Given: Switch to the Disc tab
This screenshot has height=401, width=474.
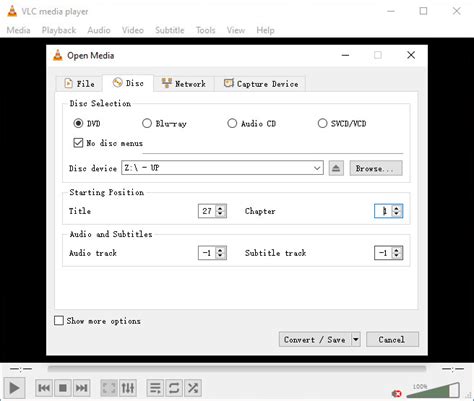Looking at the screenshot, I should click(x=128, y=83).
